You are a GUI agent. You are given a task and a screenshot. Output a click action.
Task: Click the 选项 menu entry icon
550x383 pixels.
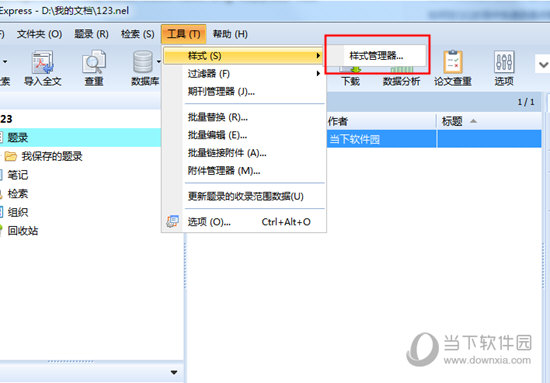[x=173, y=222]
